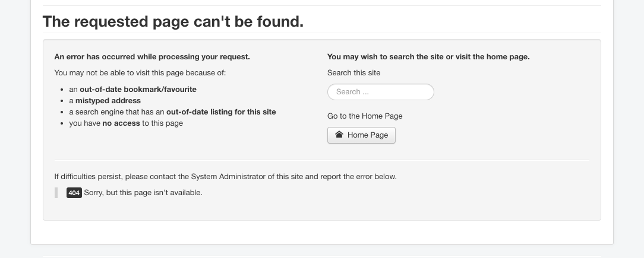Click the 404 error code badge
Screen dimensions: 644x258
[74, 193]
